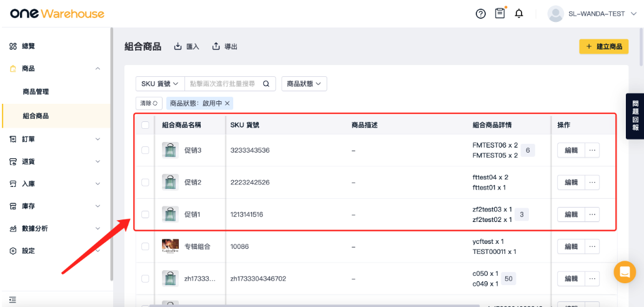The image size is (644, 307).
Task: Expand the 入庫 menu chevron
Action: 98,184
